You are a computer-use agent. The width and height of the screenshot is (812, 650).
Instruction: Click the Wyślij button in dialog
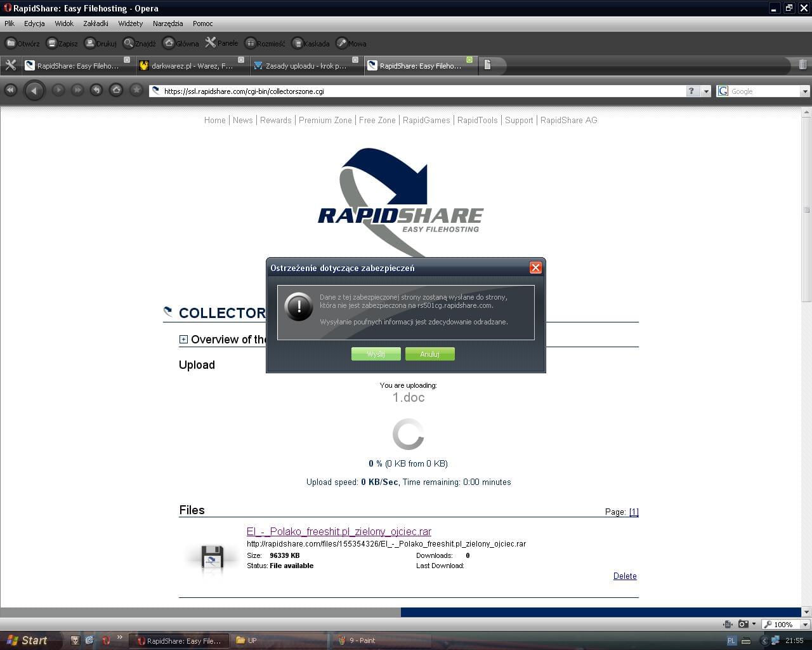click(x=376, y=354)
